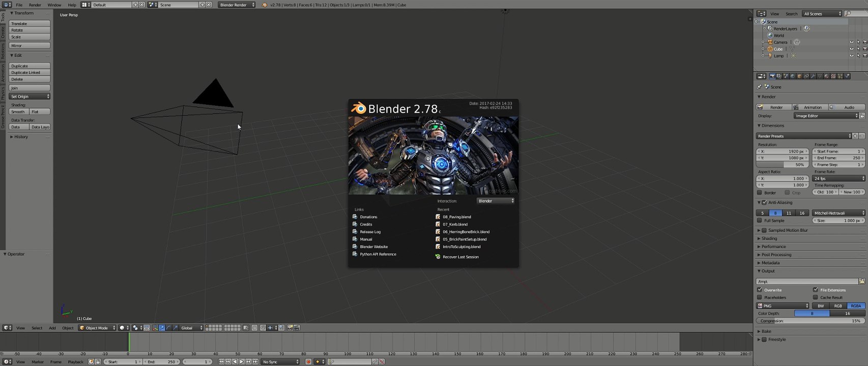The height and width of the screenshot is (366, 868).
Task: Open the Object properties cube icon
Action: (799, 76)
